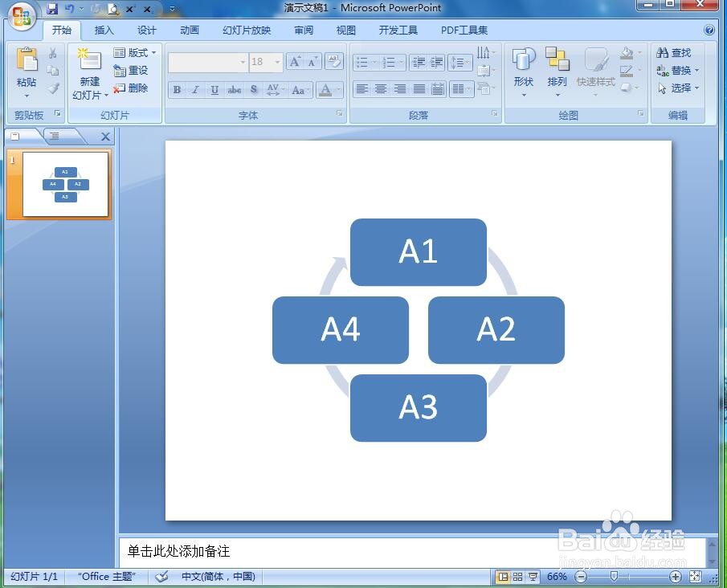Toggle underline formatting
The width and height of the screenshot is (727, 588).
(x=214, y=89)
